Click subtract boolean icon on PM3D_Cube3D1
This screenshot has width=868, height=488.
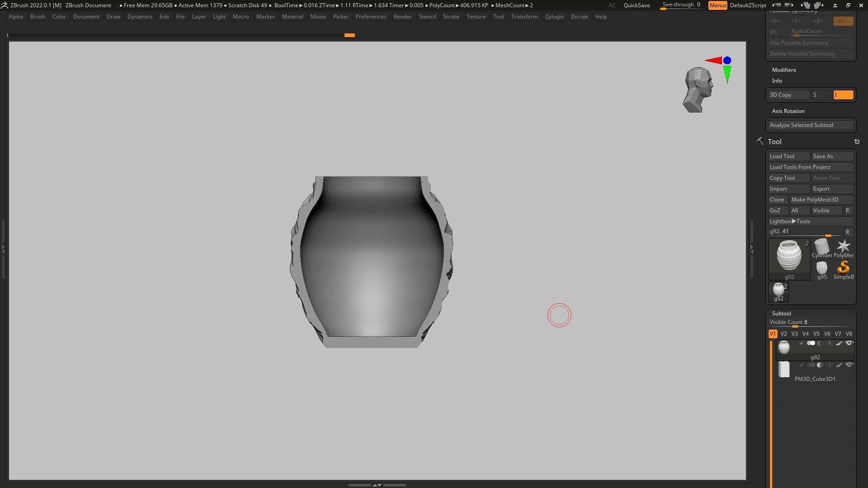[x=820, y=365]
